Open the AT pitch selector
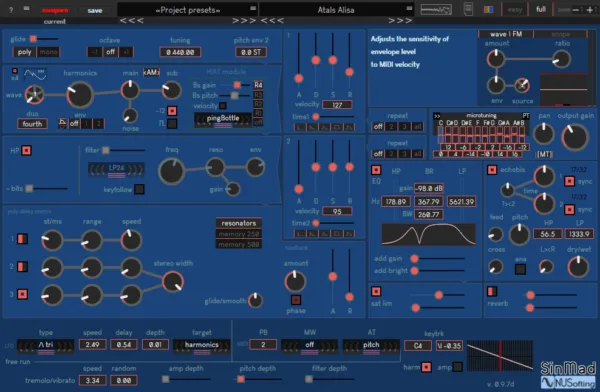This screenshot has height=392, width=600. pyautogui.click(x=371, y=346)
